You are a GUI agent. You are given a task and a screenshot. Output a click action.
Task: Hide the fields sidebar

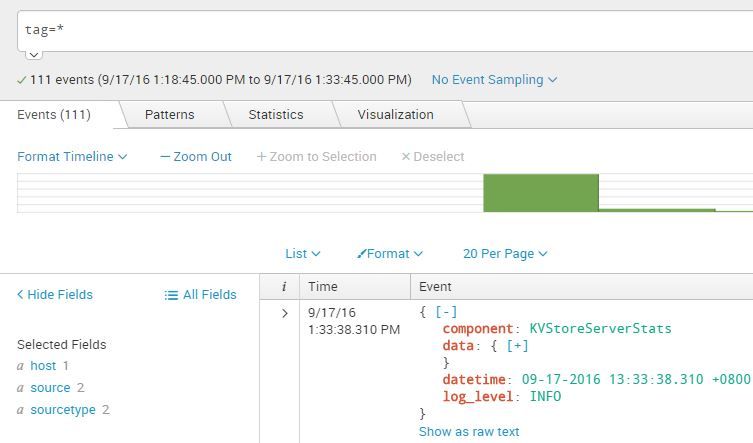pyautogui.click(x=55, y=294)
